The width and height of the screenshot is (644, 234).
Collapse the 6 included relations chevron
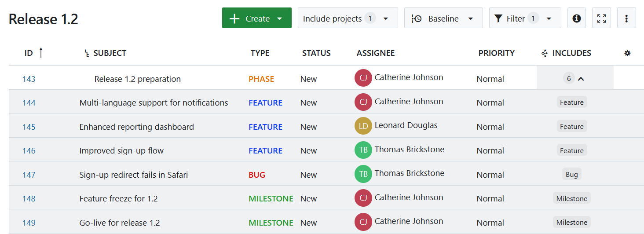[581, 79]
